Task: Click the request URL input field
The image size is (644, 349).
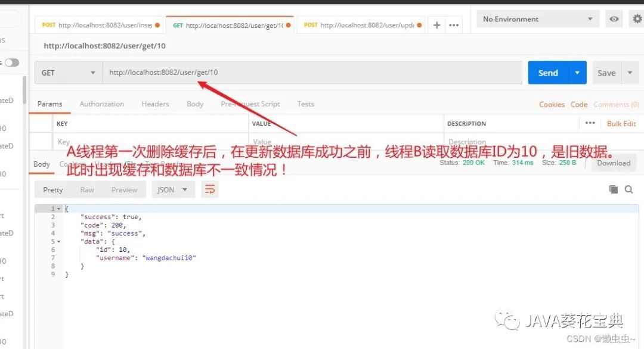Action: pos(312,73)
